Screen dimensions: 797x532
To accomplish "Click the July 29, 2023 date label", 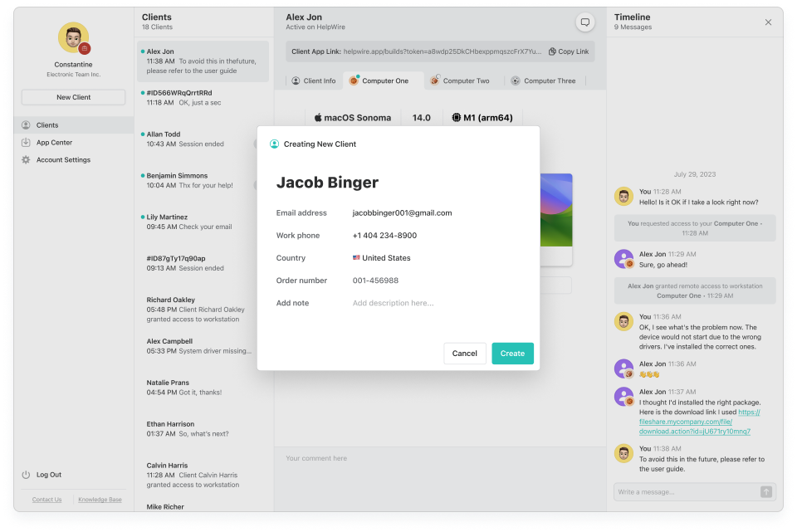I will click(x=694, y=174).
